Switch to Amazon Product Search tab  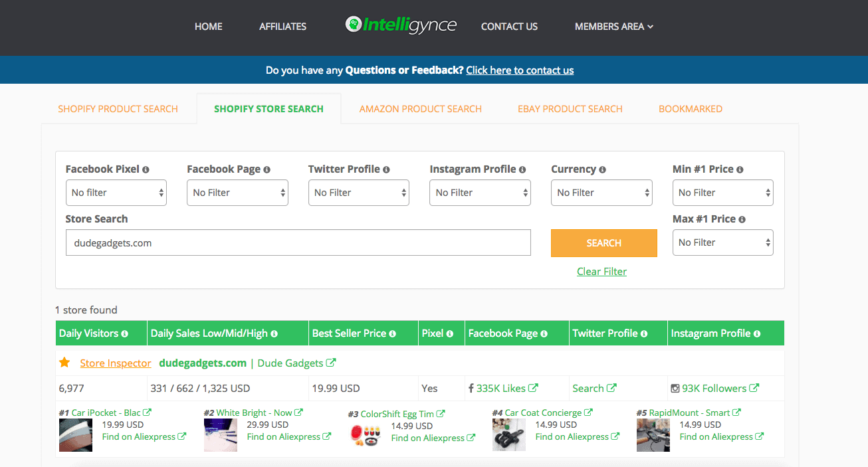(421, 109)
